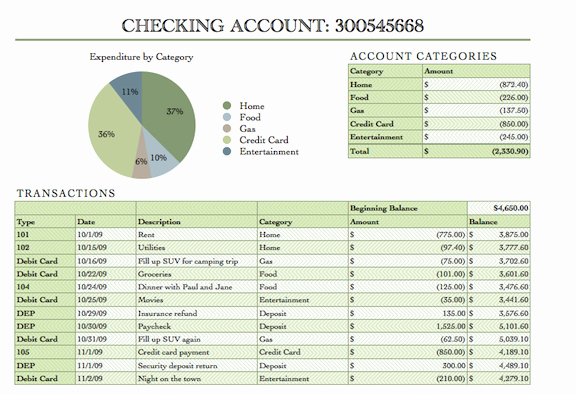Click the Home amount cell (872.40)
The height and width of the screenshot is (394, 576).
476,84
